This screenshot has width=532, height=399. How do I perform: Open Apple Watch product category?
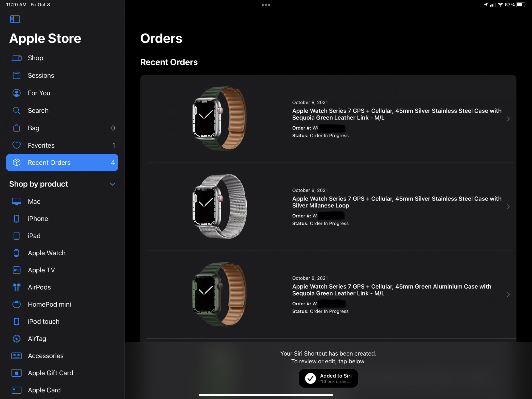47,253
